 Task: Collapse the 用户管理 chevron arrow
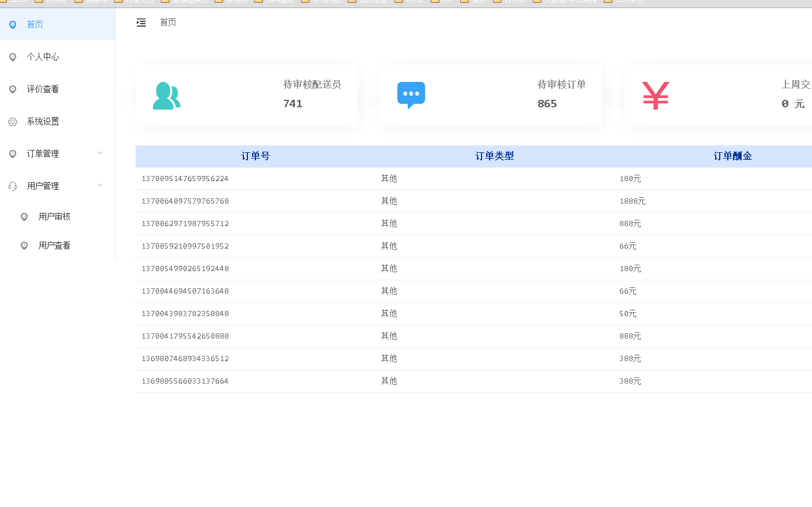pos(100,186)
